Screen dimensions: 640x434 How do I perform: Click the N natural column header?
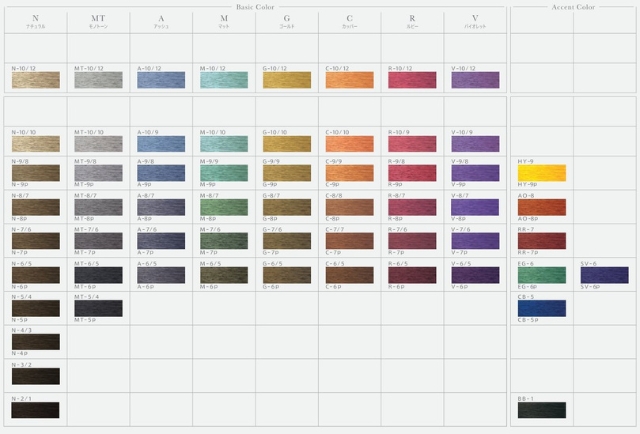tap(35, 20)
